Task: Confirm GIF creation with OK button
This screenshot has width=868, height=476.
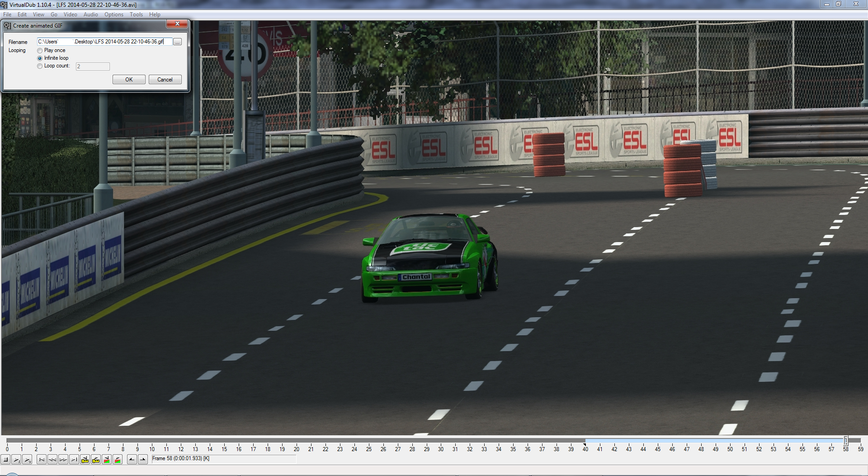Action: (129, 80)
